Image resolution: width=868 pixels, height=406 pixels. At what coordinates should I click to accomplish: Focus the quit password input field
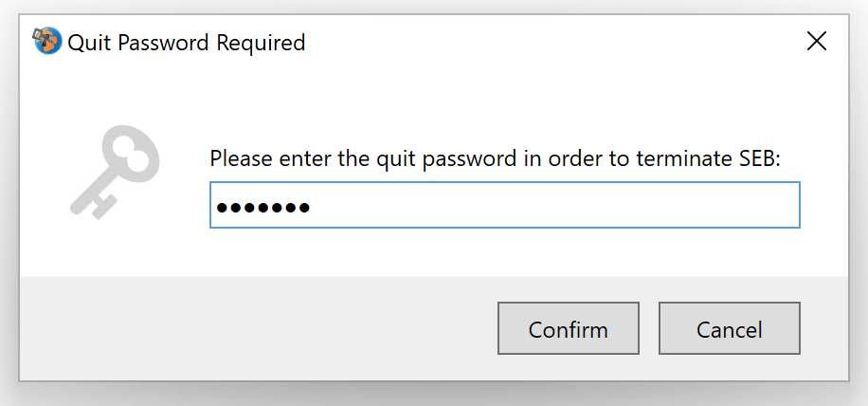pyautogui.click(x=505, y=204)
